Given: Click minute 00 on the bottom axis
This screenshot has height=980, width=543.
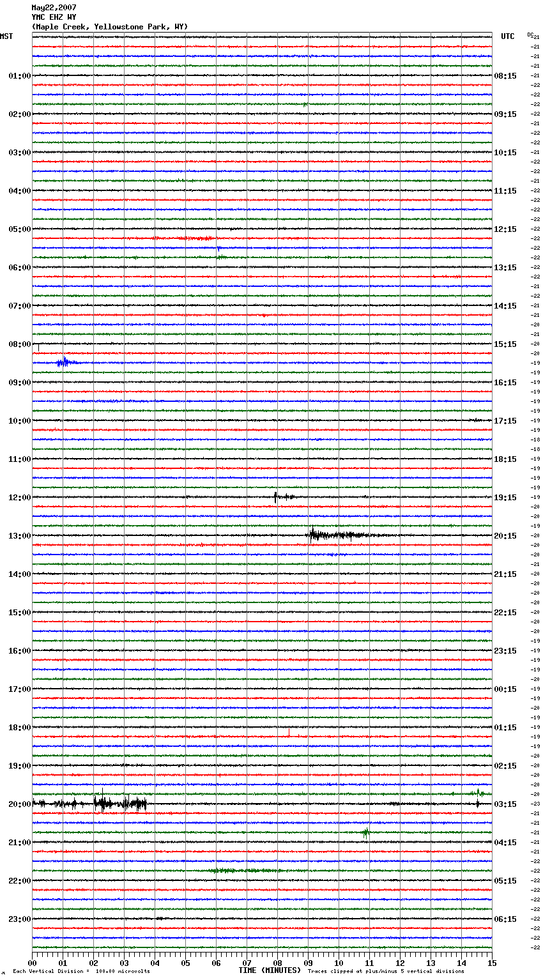Looking at the screenshot, I should [32, 963].
